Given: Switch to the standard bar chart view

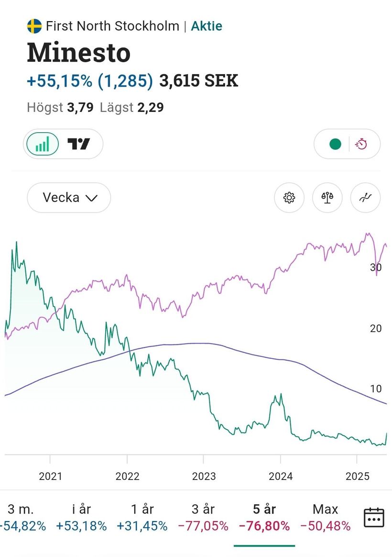Looking at the screenshot, I should click(42, 144).
